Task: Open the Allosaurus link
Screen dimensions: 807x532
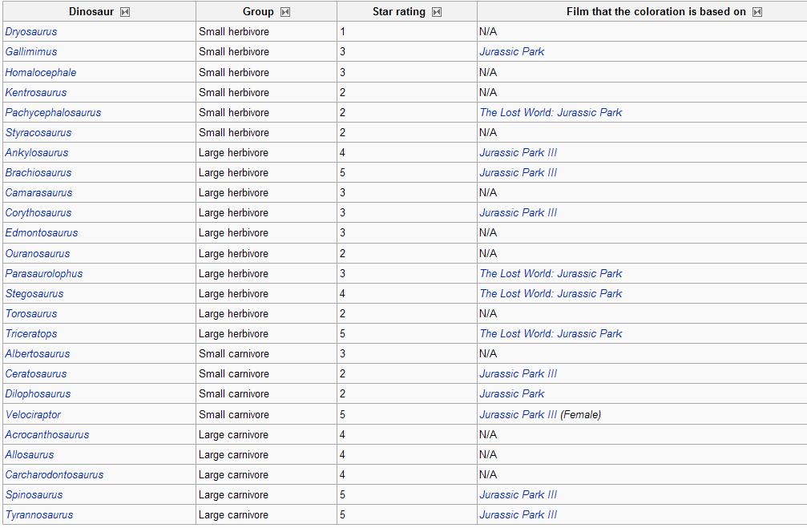Action: coord(30,455)
